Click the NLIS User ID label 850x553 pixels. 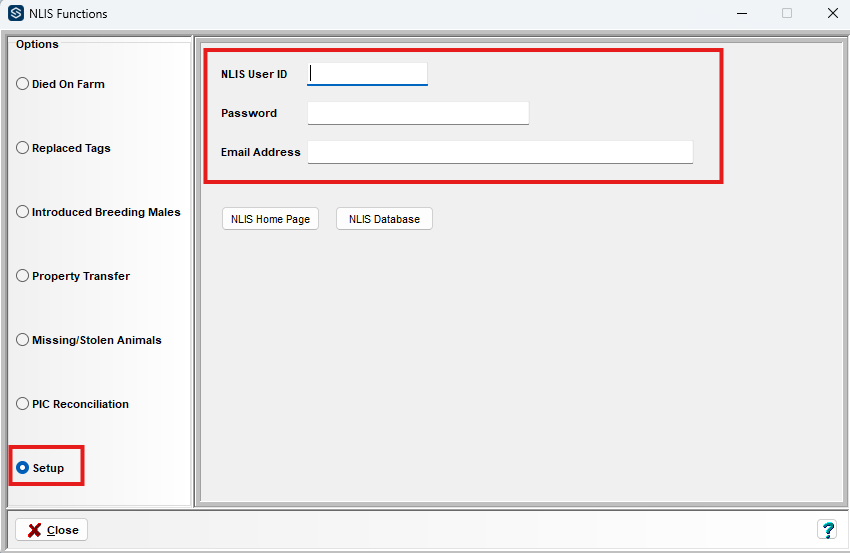point(254,74)
